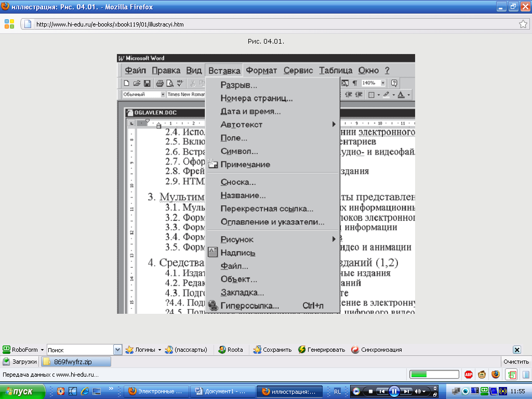Click the monkey face icon in status bar
The width and height of the screenshot is (532, 399).
pos(482,375)
